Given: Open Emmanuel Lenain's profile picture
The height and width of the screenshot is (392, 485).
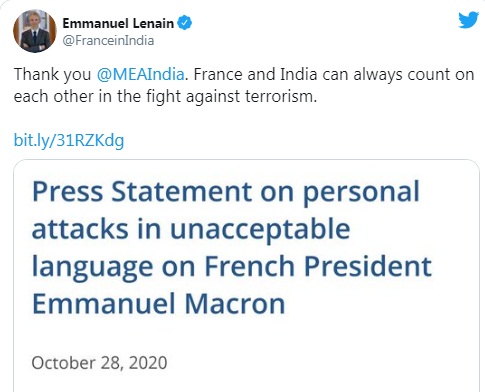Looking at the screenshot, I should (x=35, y=31).
